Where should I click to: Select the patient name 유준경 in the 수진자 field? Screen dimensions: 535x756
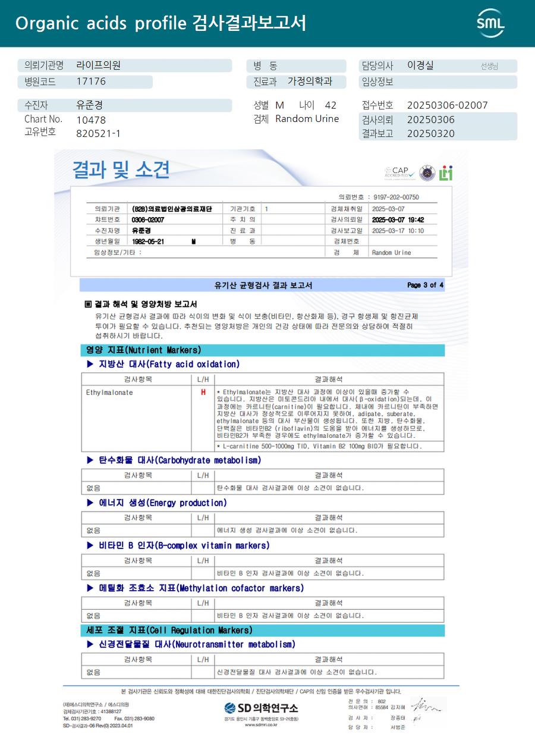pyautogui.click(x=90, y=105)
